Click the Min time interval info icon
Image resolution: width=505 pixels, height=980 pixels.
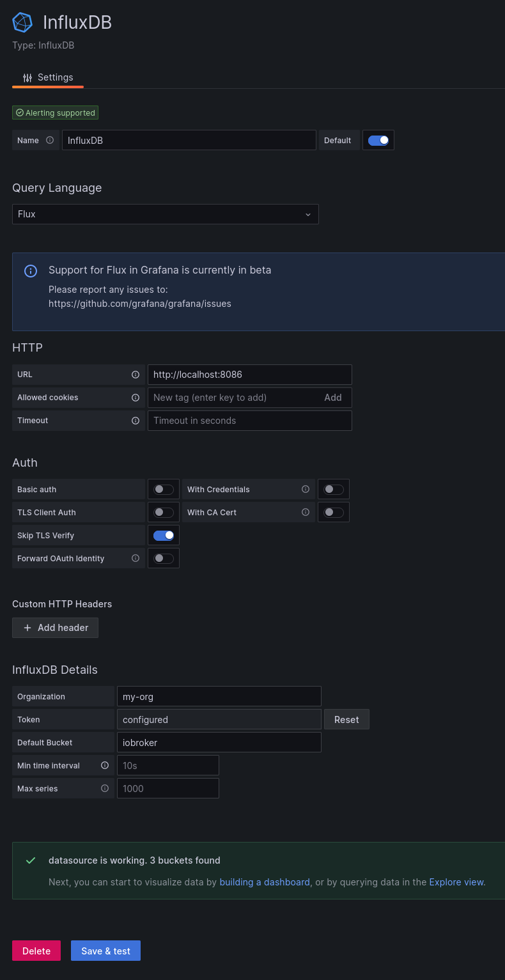pos(105,765)
